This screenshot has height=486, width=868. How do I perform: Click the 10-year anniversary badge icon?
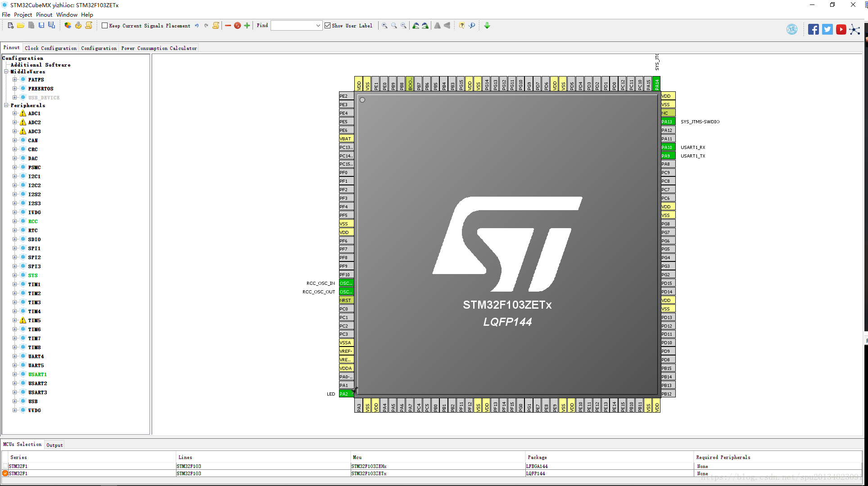click(x=792, y=30)
